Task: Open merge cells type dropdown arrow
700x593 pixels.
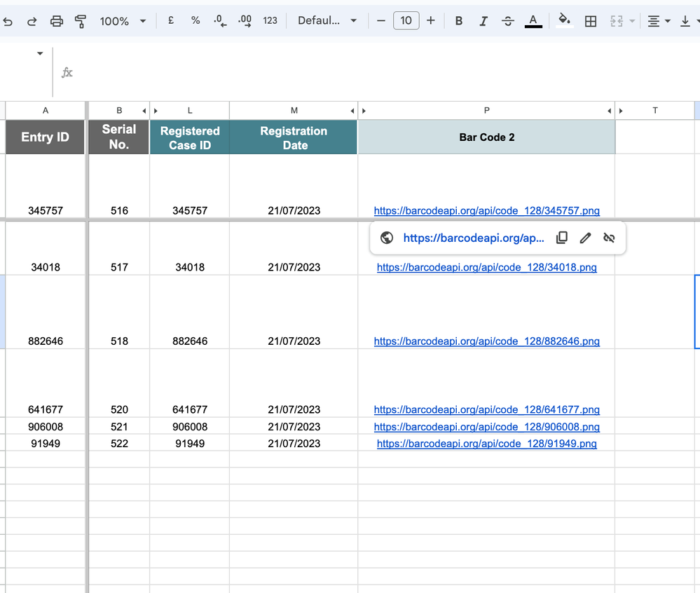Action: click(x=632, y=21)
